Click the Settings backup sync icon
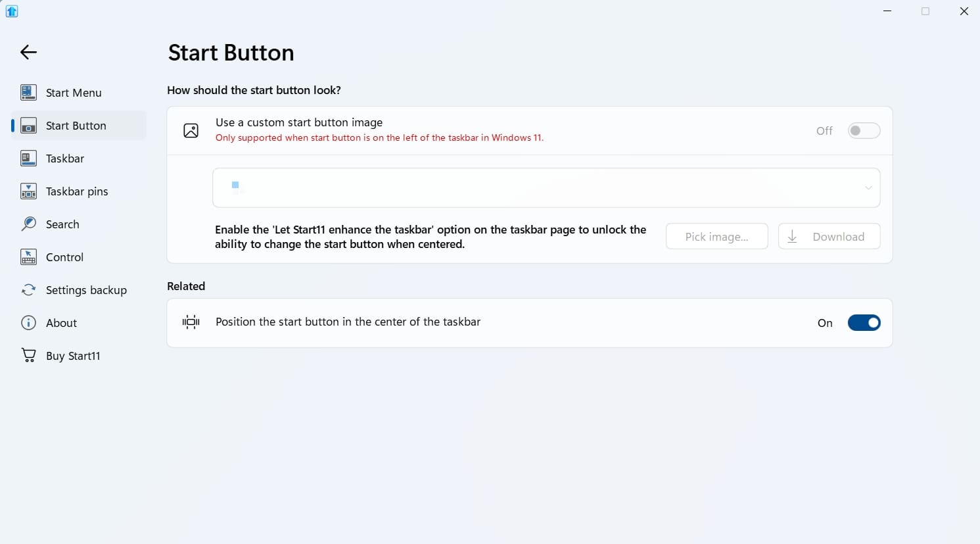 click(x=28, y=290)
